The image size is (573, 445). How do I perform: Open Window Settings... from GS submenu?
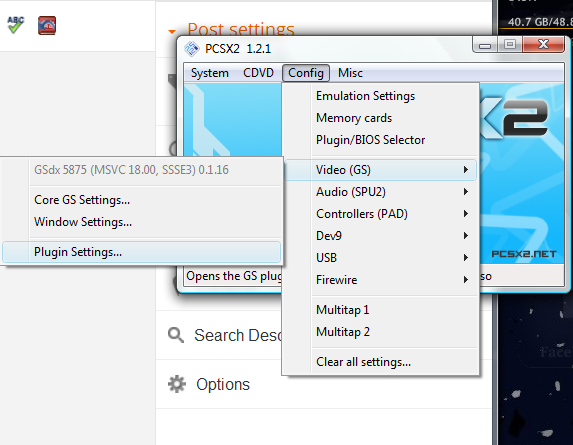click(x=141, y=222)
